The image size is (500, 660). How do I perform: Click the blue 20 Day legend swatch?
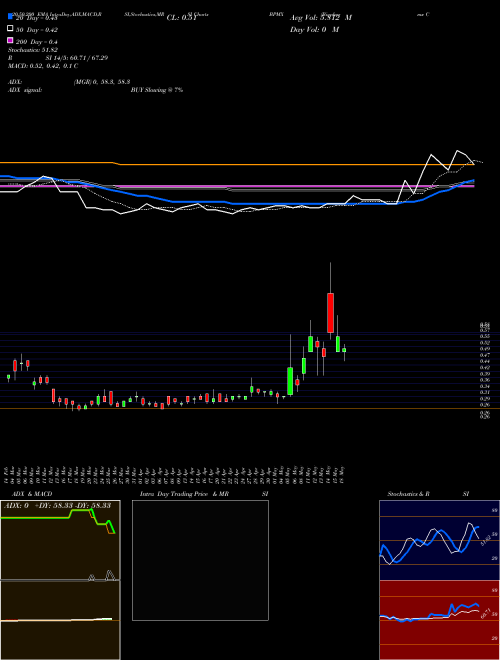10,17
